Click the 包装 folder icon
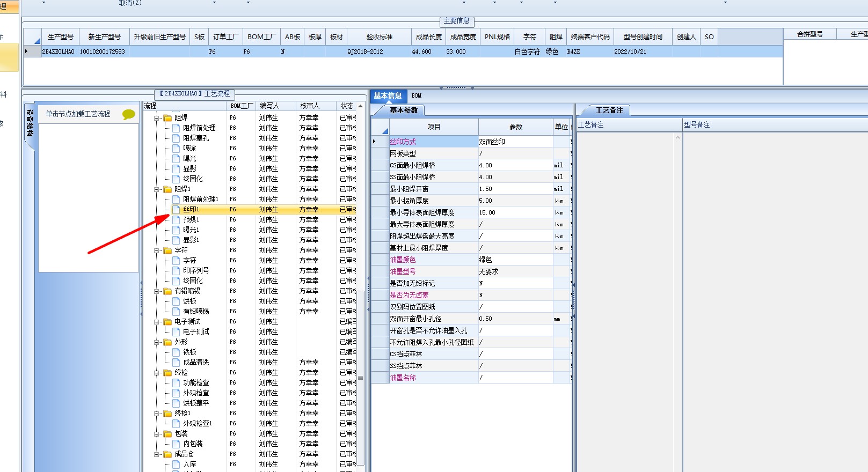 coord(167,433)
